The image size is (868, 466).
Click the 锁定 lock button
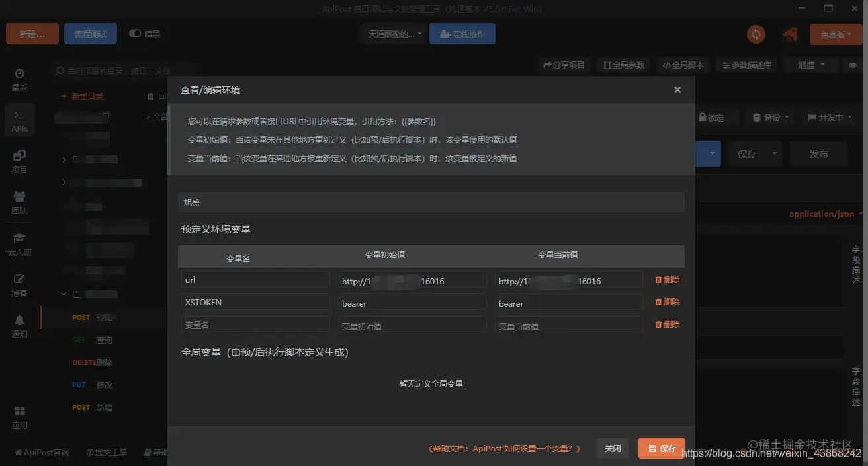pos(711,118)
